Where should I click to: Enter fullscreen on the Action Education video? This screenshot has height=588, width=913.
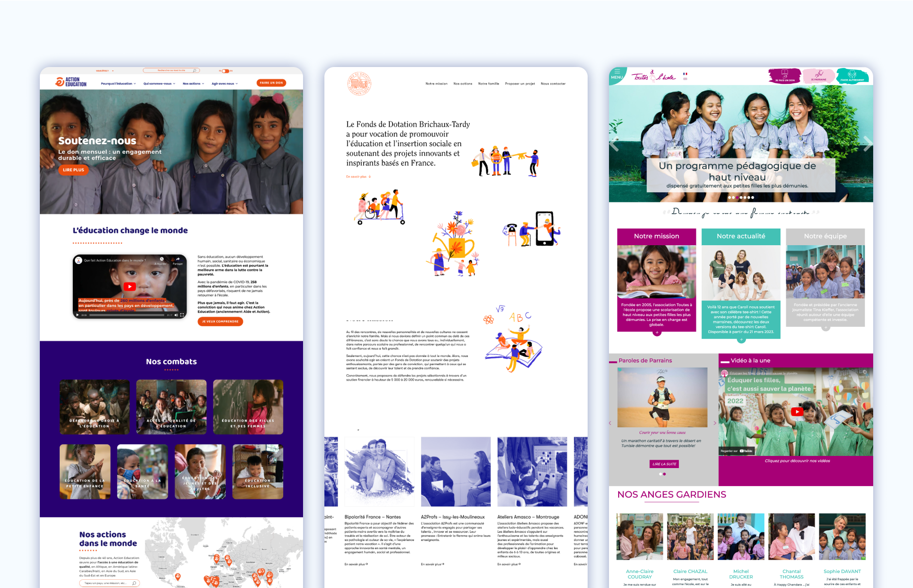182,315
